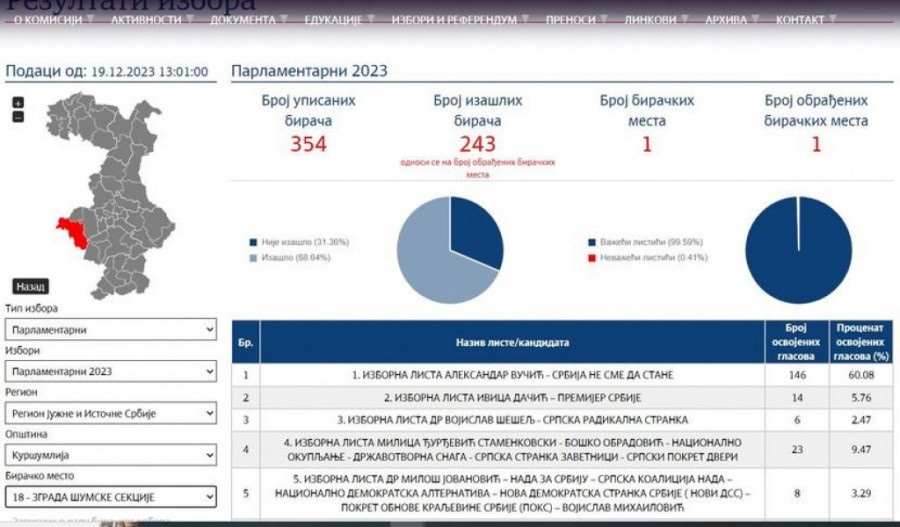This screenshot has height=527, width=900.
Task: Click the valid ballots pie chart
Action: pos(798,250)
